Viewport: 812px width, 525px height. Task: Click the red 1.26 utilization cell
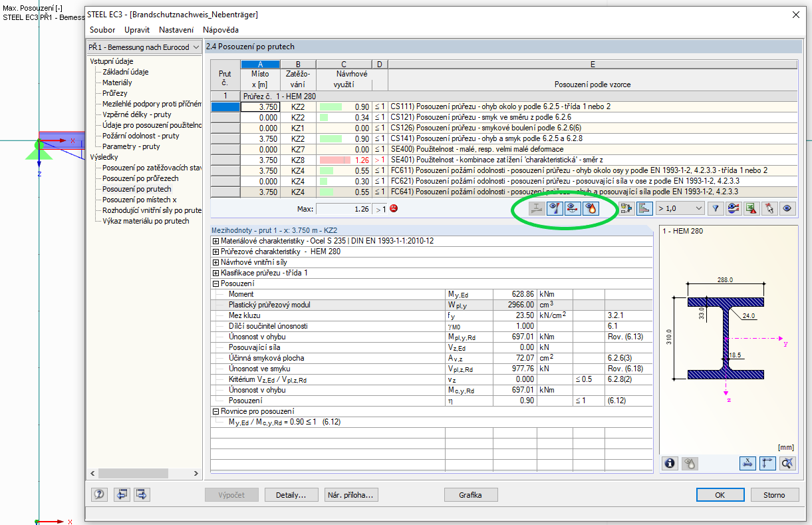point(344,160)
